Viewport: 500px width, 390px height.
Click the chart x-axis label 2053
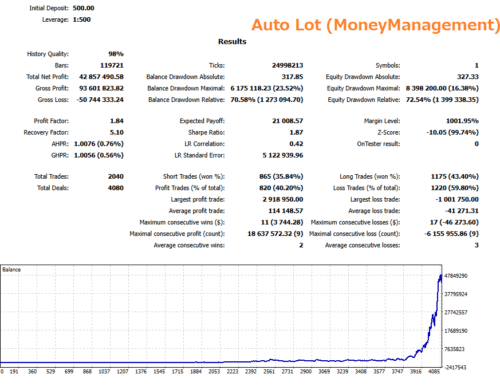[214, 371]
